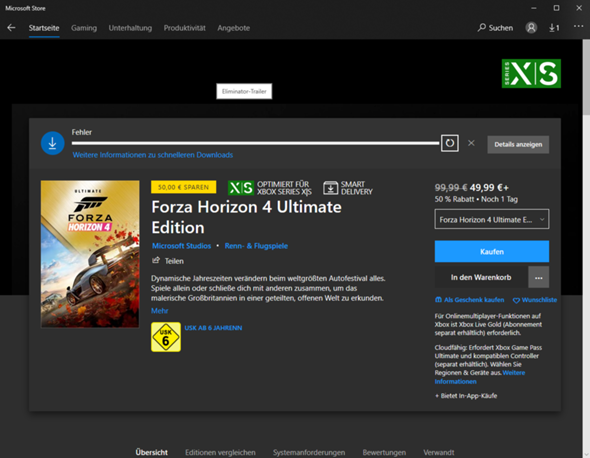
Task: Open the downloads queue icon
Action: [554, 28]
